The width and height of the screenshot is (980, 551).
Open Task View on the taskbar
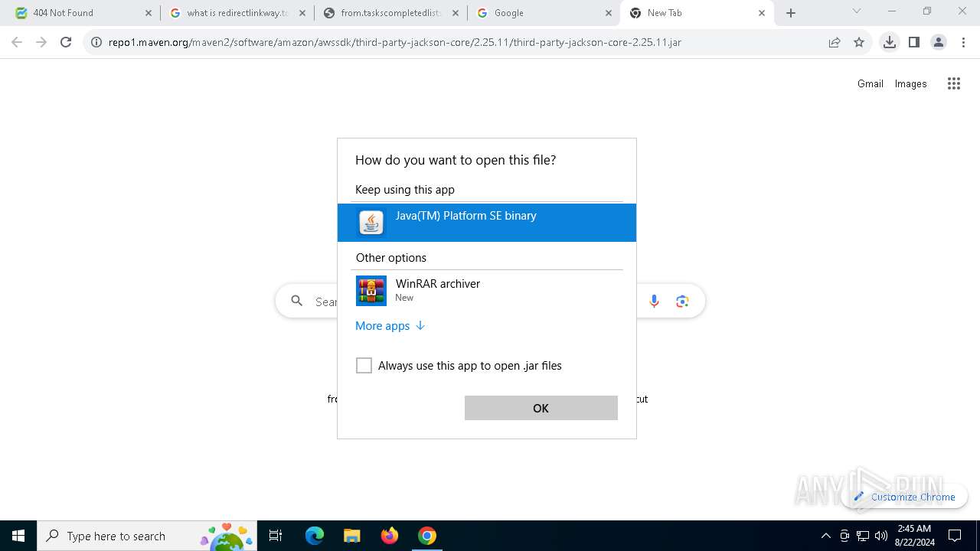276,536
